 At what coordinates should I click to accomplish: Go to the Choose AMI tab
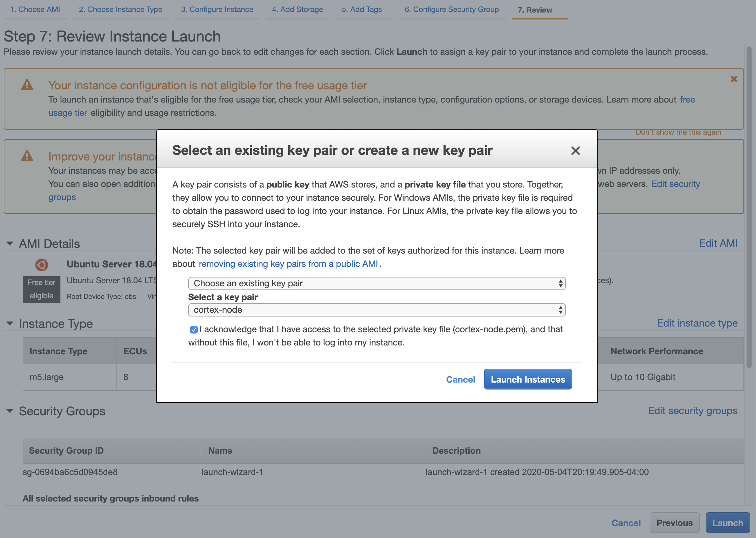(35, 9)
